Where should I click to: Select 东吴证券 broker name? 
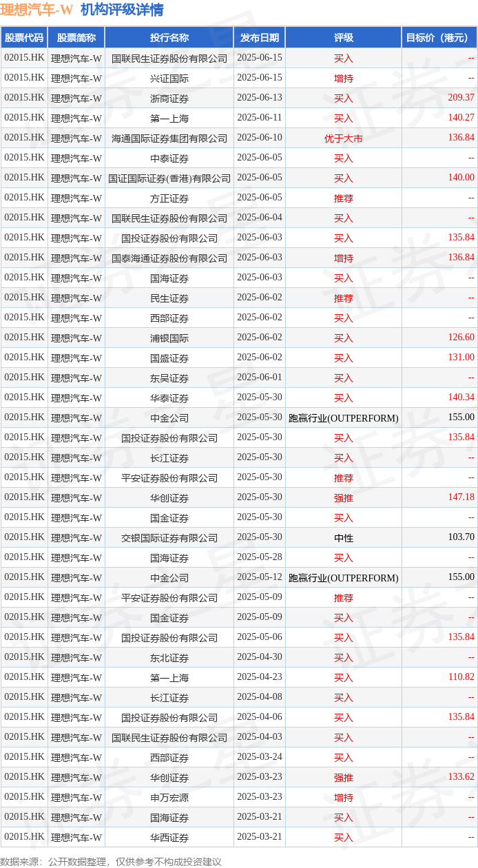(169, 378)
